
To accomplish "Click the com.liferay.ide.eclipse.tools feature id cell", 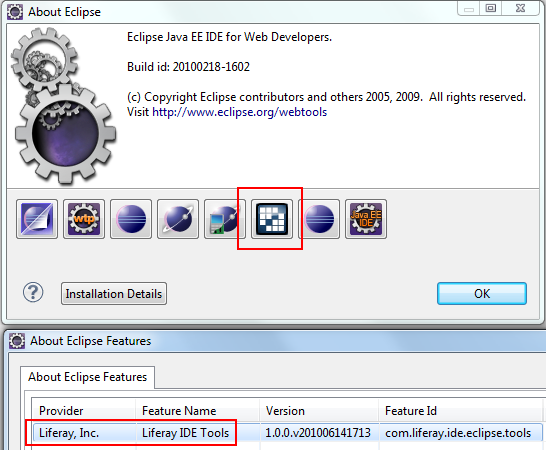I will click(x=458, y=433).
